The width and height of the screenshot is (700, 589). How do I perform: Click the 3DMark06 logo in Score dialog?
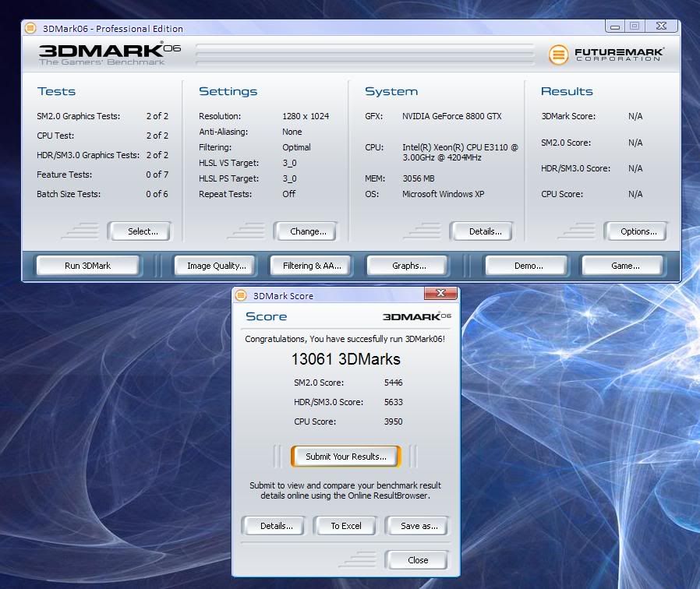pos(416,316)
